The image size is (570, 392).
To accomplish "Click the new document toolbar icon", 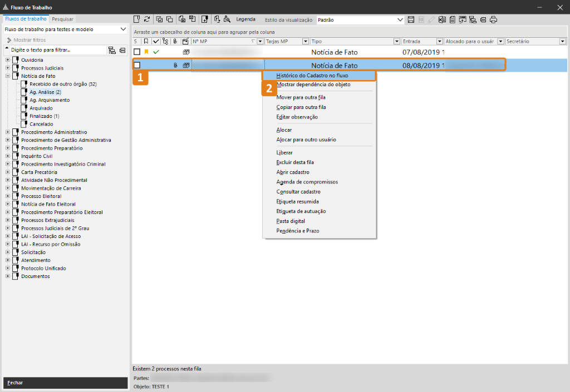I will point(137,19).
